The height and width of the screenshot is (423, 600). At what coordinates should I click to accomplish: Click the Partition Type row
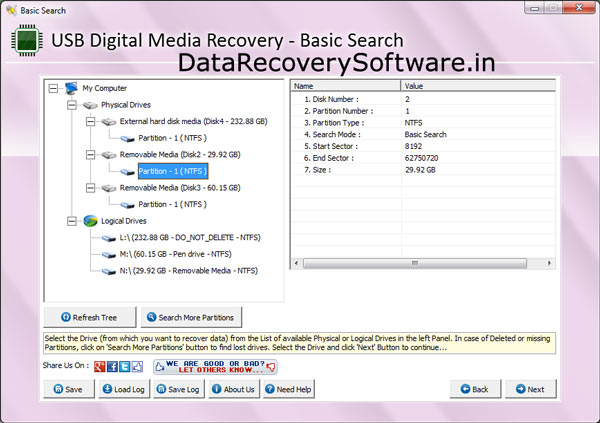[x=423, y=123]
